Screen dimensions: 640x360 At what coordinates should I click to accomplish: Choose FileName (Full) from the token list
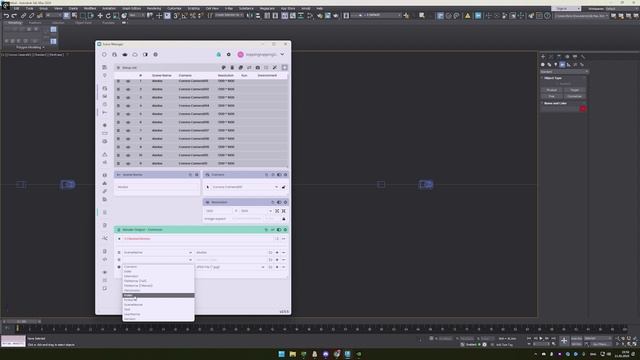click(158, 281)
